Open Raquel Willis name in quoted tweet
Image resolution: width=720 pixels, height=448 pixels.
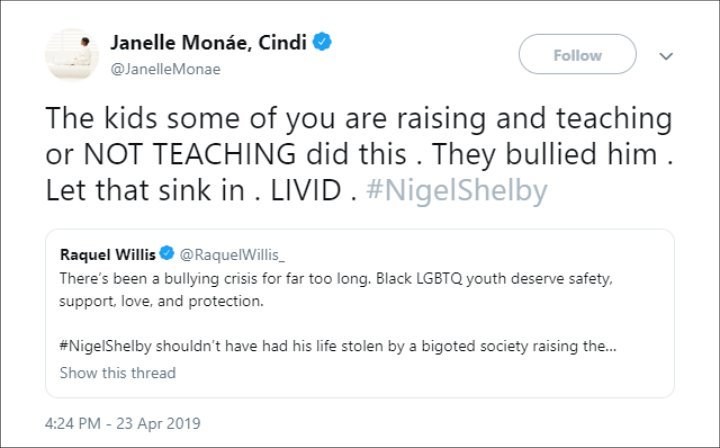coord(108,254)
